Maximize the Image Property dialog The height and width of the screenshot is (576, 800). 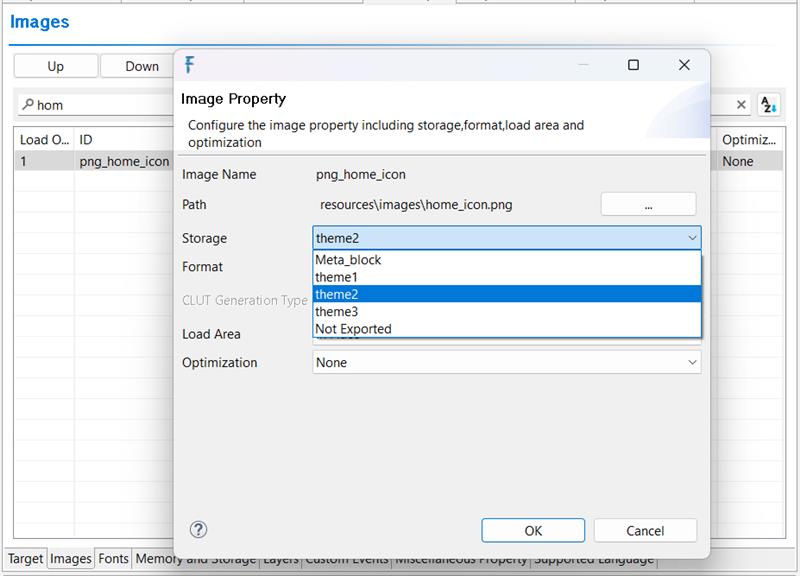point(633,65)
